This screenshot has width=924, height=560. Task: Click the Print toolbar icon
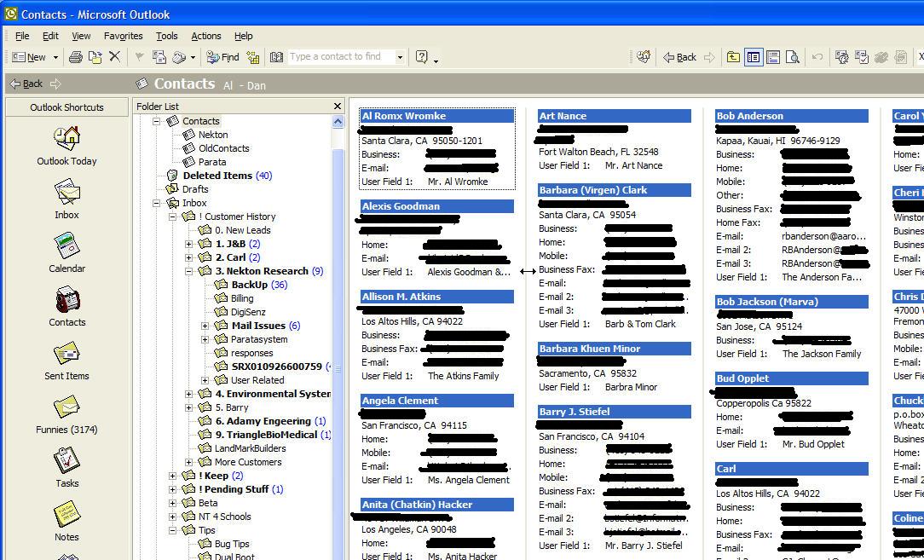[75, 57]
